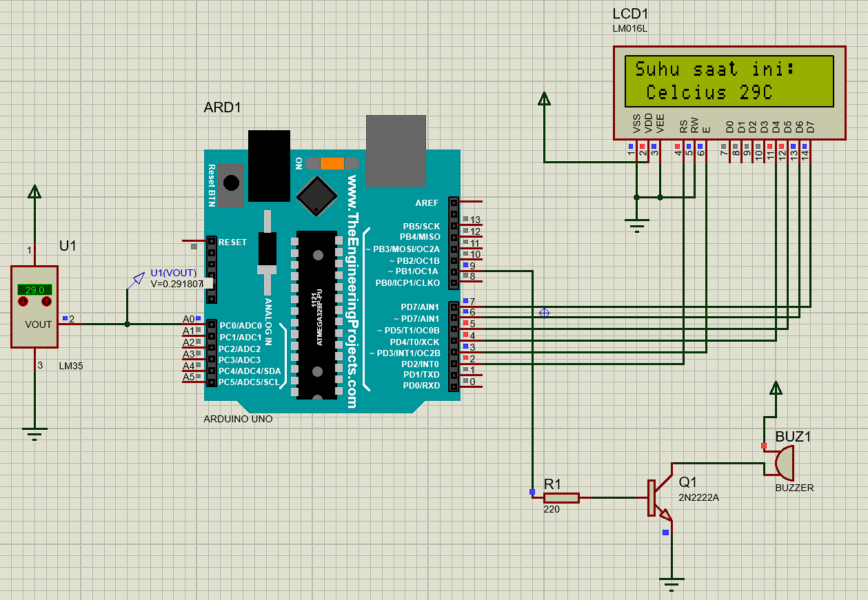Click the U1 reference label
868x600 pixels.
tap(68, 246)
